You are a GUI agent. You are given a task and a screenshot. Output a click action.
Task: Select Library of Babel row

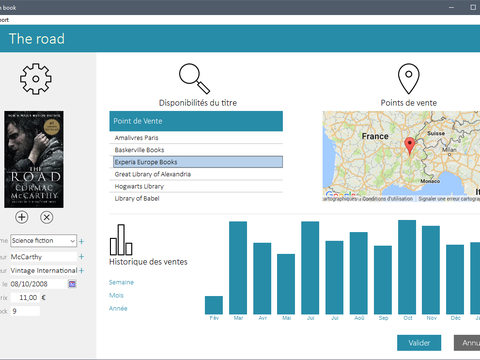(196, 198)
